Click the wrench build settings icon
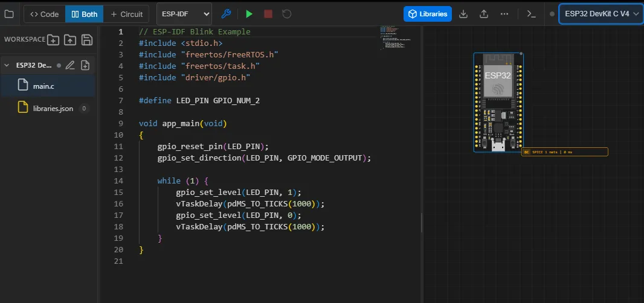Viewport: 644px width, 303px height. point(226,14)
